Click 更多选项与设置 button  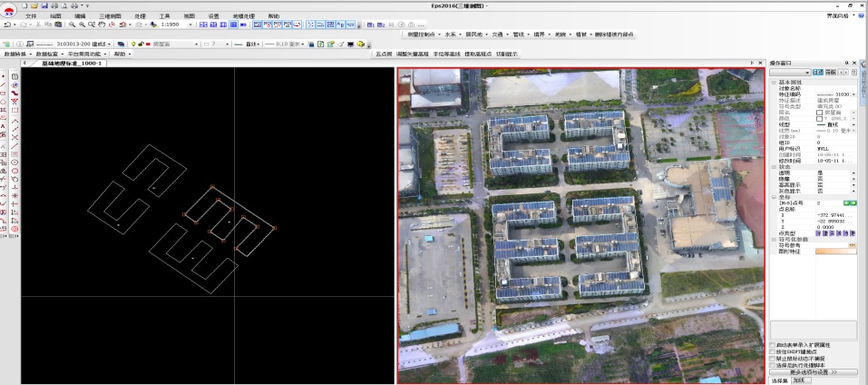pos(813,372)
